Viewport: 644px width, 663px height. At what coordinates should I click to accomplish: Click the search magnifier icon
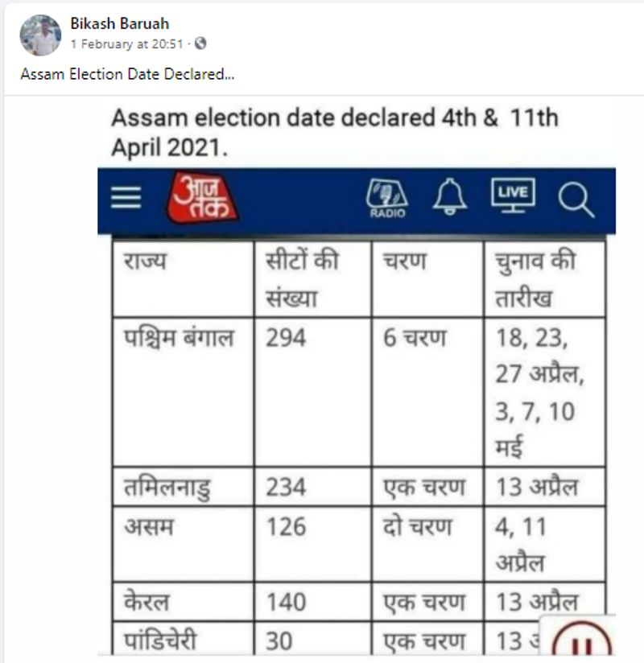[576, 200]
